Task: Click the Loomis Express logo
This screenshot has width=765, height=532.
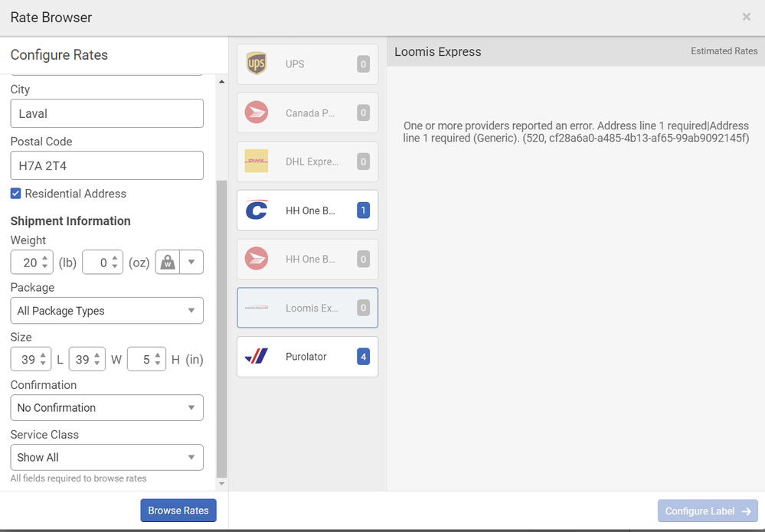Action: tap(257, 308)
